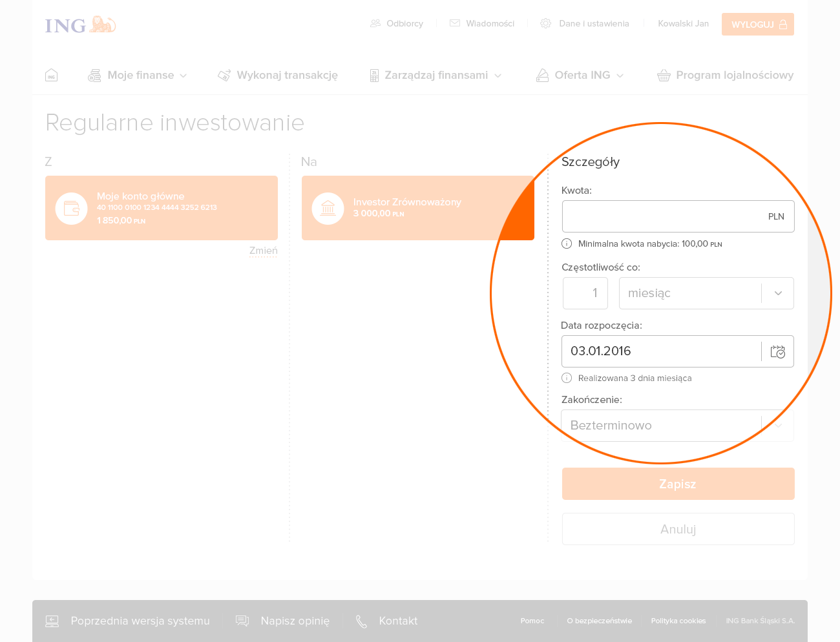Click the minimum amount info icon
The height and width of the screenshot is (642, 840).
(x=567, y=243)
